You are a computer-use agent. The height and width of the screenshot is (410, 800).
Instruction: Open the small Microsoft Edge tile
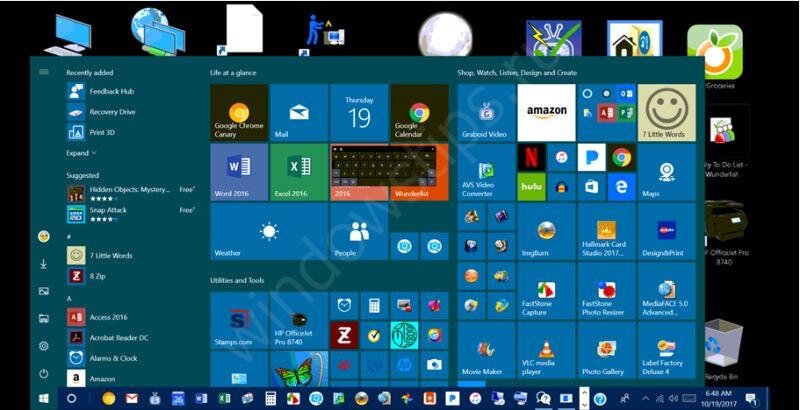click(x=621, y=187)
